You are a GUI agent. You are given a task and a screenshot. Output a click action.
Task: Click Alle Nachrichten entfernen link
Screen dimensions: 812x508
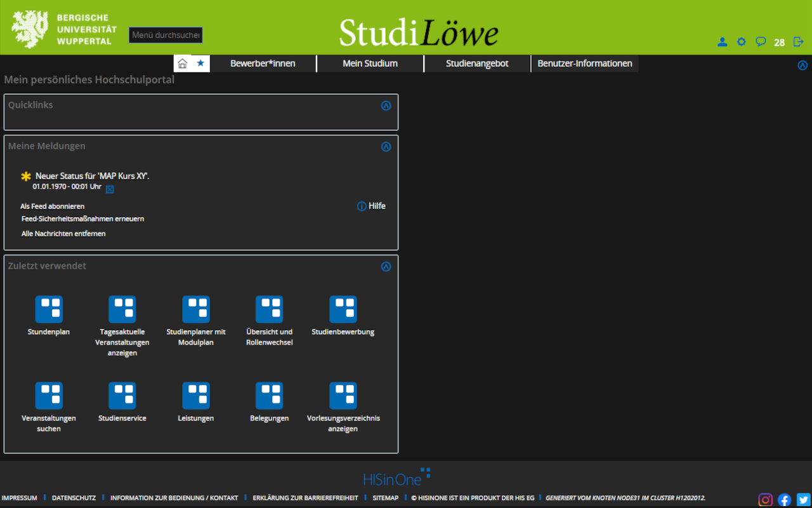(x=63, y=234)
